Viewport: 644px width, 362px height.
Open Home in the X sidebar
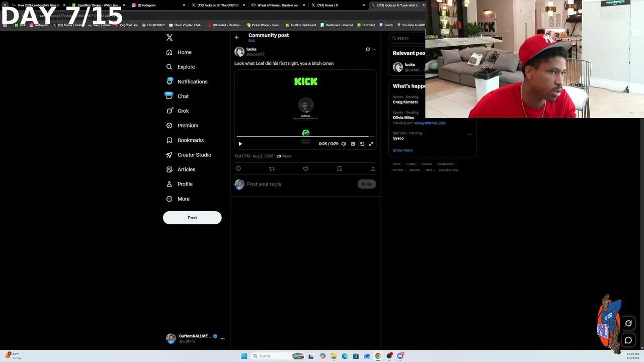(179, 52)
